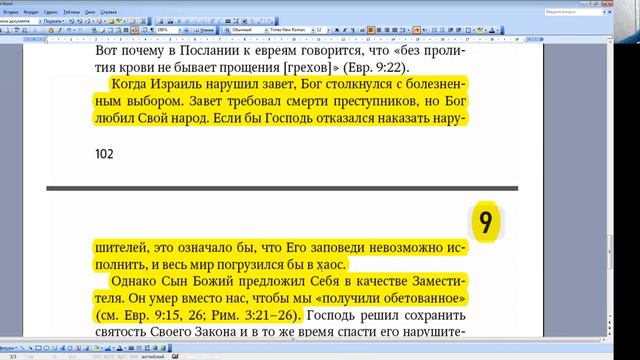
Task: Toggle Bold formatting
Action: 336,30
